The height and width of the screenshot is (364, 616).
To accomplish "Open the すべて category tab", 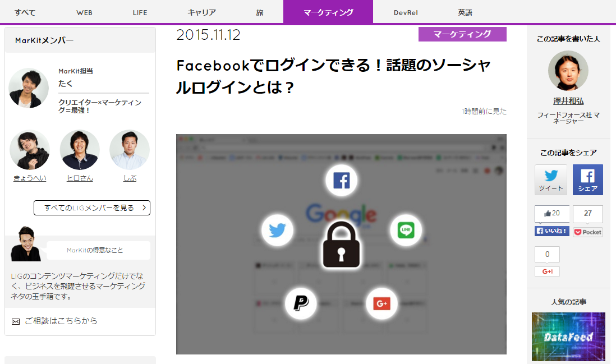I will tap(25, 12).
